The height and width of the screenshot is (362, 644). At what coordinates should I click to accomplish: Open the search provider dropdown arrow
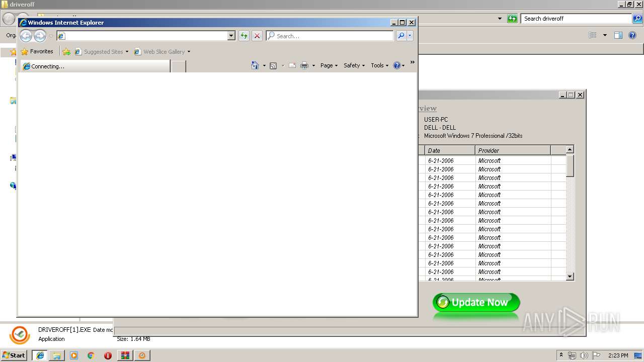click(x=410, y=36)
